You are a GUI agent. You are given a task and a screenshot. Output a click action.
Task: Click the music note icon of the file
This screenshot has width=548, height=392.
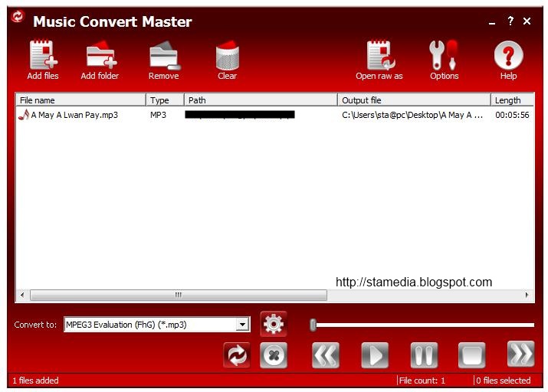(24, 115)
